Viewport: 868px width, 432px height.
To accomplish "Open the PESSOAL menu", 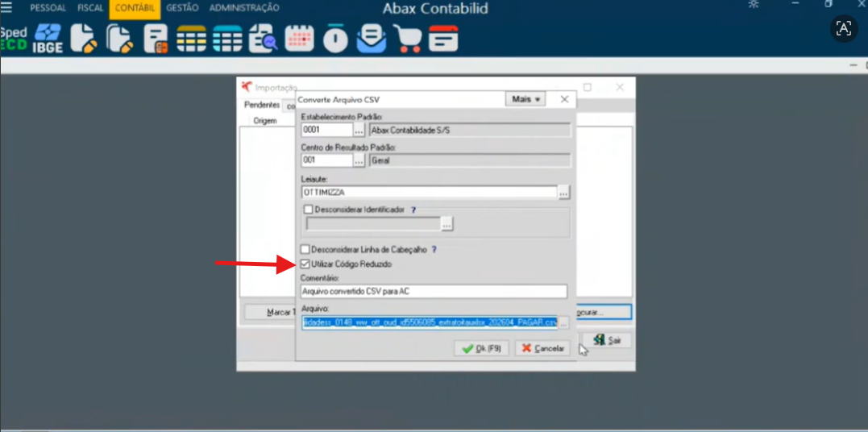I will click(x=48, y=8).
